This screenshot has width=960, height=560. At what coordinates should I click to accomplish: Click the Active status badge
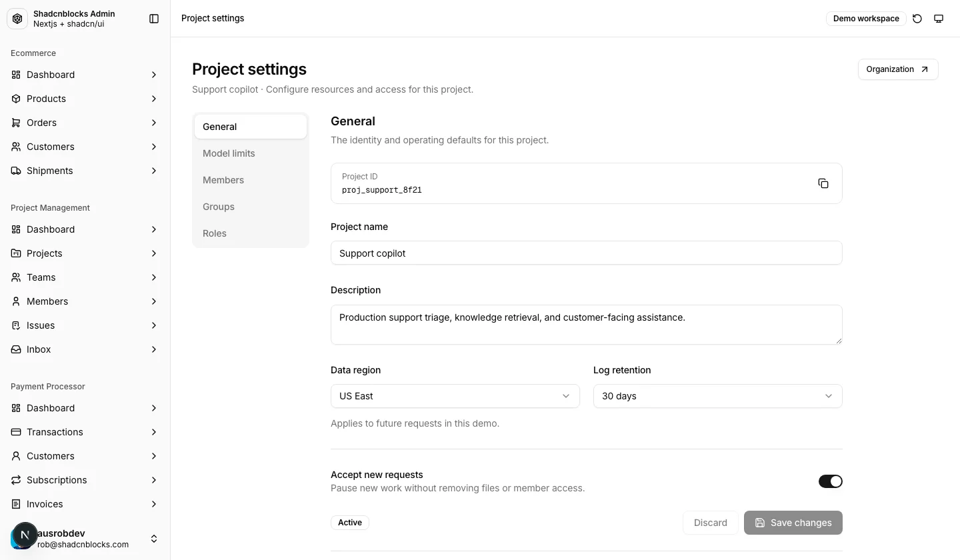point(350,523)
